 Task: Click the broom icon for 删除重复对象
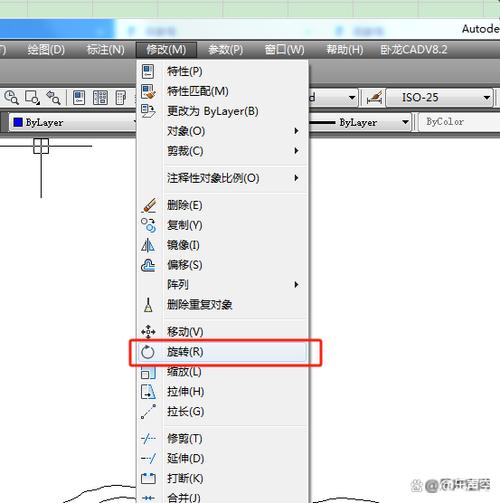click(x=148, y=305)
